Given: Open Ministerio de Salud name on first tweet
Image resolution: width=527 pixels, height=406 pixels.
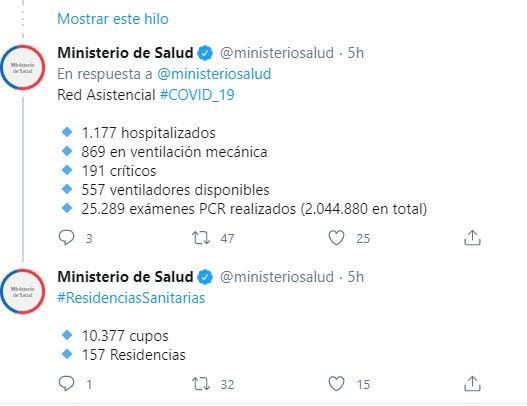Looking at the screenshot, I should [125, 53].
